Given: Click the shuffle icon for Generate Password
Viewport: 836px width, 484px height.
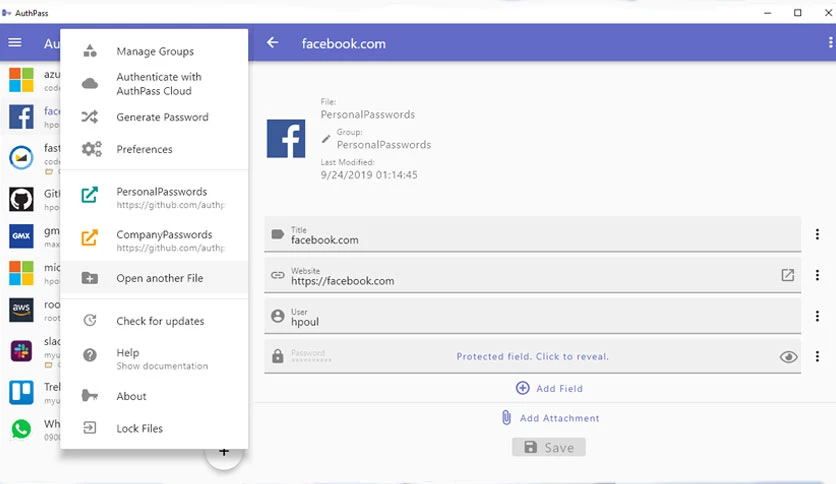Looking at the screenshot, I should click(90, 117).
